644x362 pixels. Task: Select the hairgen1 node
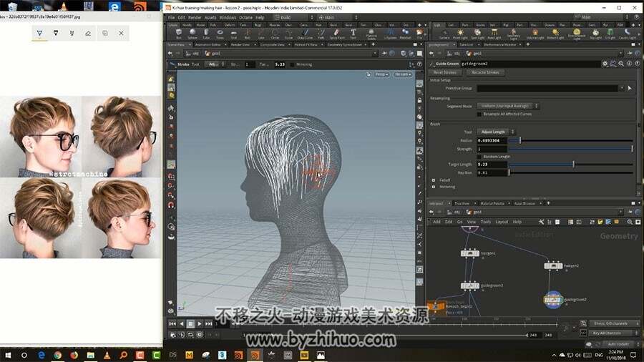tap(470, 253)
